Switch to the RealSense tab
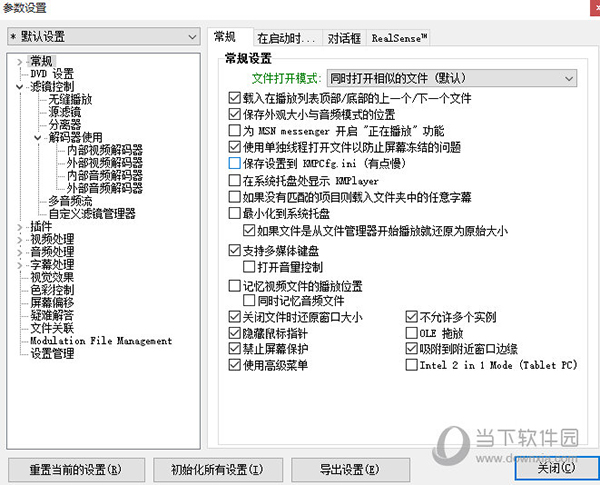Screen dimensions: 600x485 398,38
